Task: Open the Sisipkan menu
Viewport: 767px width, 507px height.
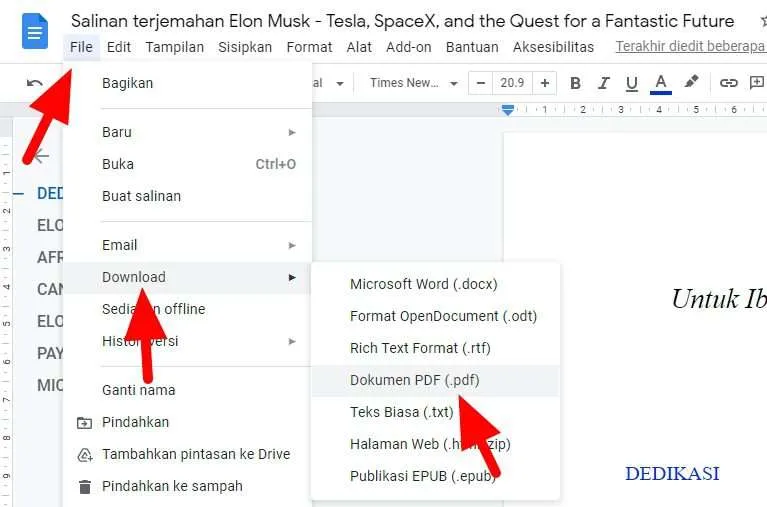Action: [x=245, y=47]
